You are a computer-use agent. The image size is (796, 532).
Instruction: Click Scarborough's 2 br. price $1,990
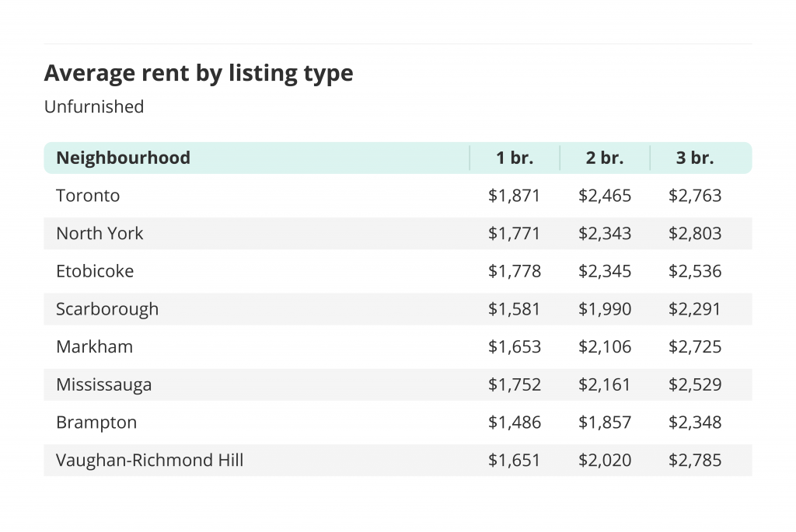point(605,309)
